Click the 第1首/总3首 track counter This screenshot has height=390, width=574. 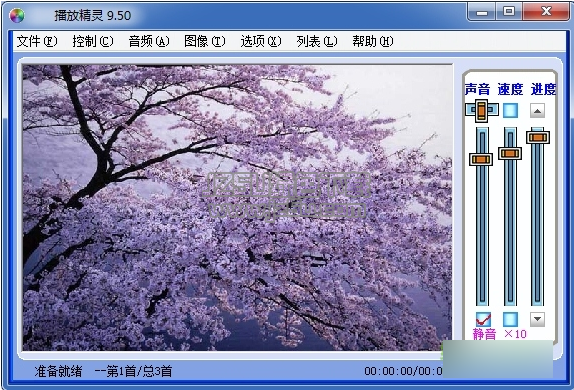[x=139, y=371]
